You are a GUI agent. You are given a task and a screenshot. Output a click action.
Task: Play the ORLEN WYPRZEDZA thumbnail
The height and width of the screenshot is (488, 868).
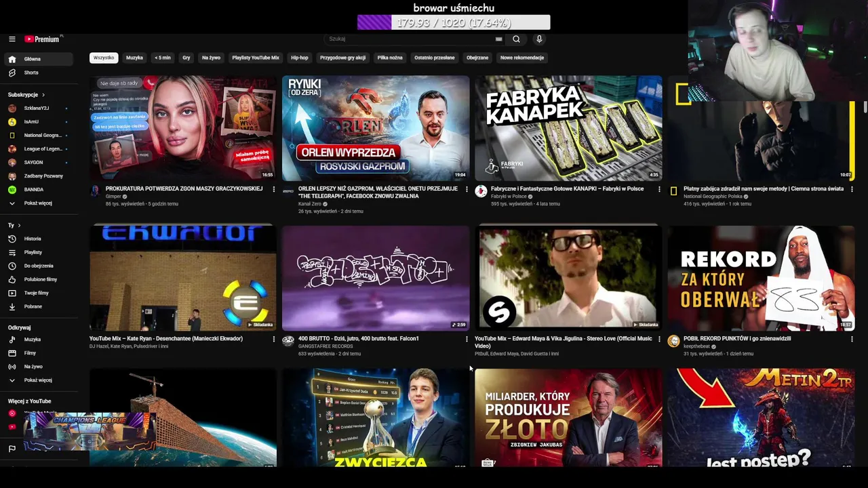click(x=376, y=128)
